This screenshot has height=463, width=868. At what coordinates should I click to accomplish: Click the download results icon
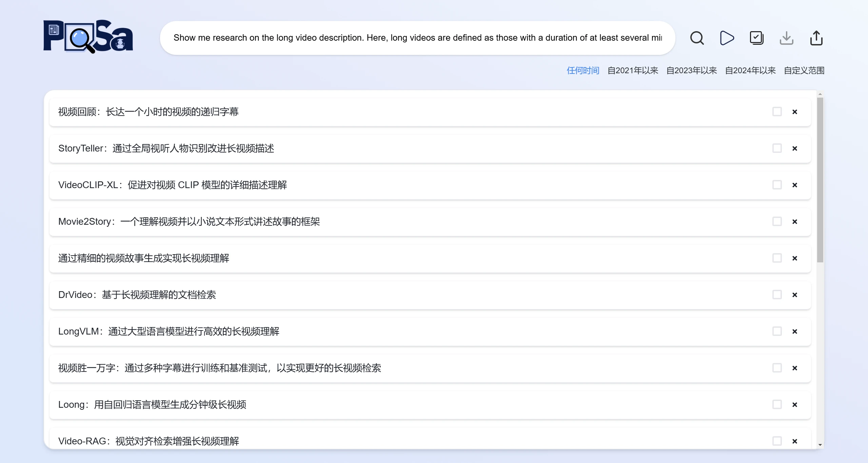[x=786, y=38]
